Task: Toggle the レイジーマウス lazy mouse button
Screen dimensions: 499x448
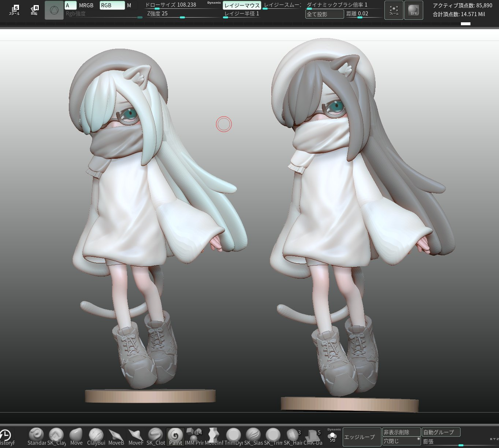Action: [x=242, y=5]
